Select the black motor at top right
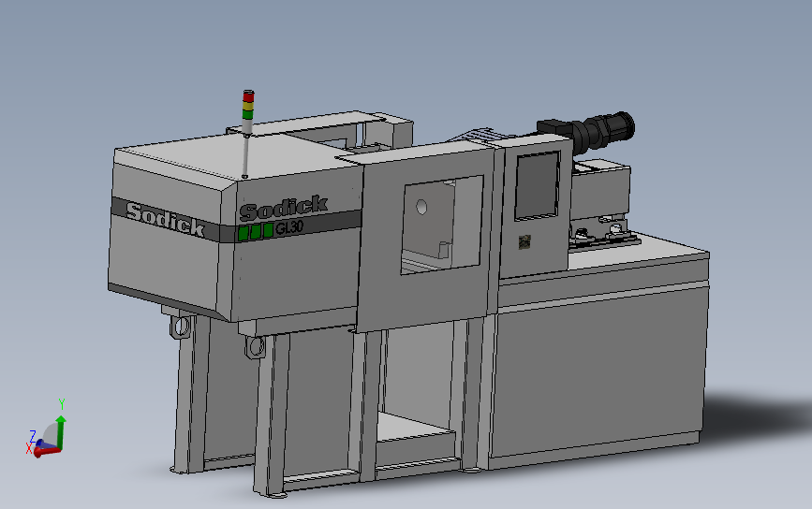The height and width of the screenshot is (509, 812). pos(588,131)
